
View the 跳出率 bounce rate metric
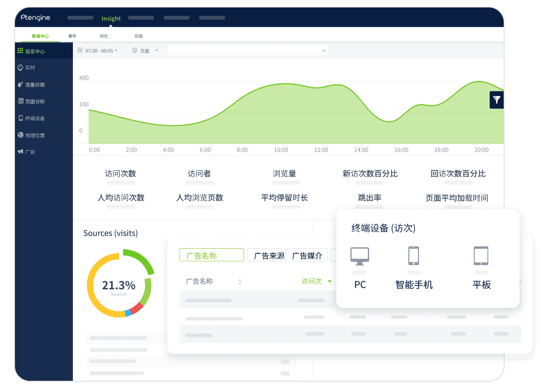370,197
